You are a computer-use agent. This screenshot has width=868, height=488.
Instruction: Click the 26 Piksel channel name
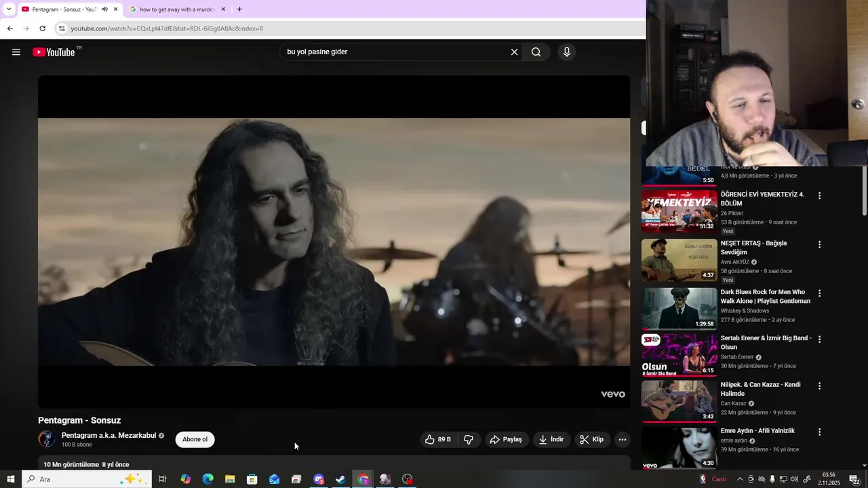point(732,213)
